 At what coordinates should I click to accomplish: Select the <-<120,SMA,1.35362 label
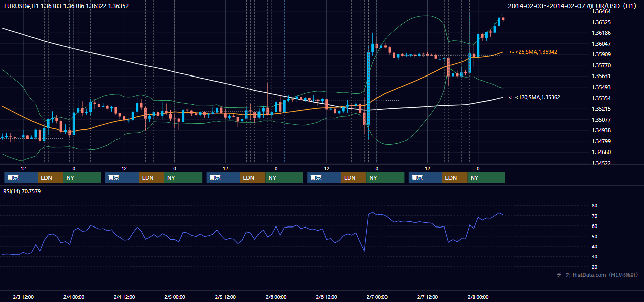535,97
